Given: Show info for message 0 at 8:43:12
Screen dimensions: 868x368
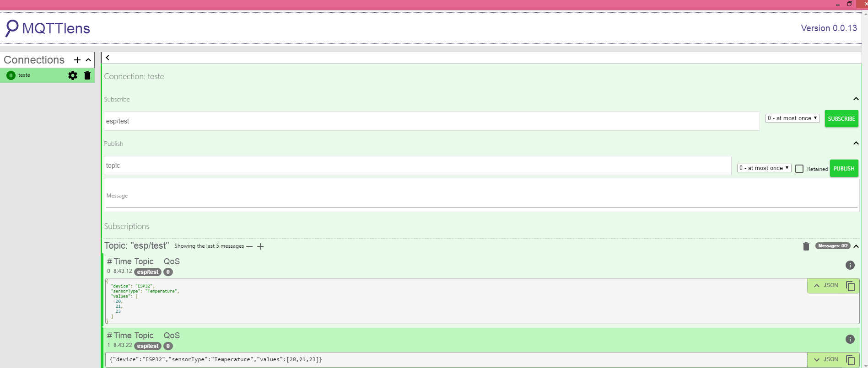Looking at the screenshot, I should pos(850,265).
